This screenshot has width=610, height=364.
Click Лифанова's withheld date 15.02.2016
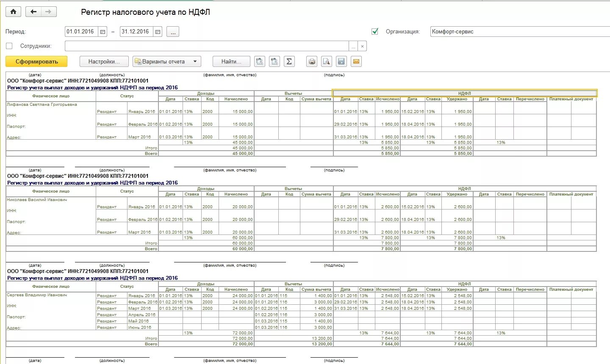click(412, 111)
